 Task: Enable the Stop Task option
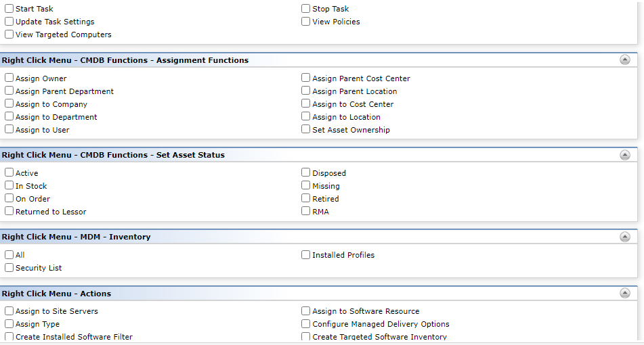pos(305,9)
